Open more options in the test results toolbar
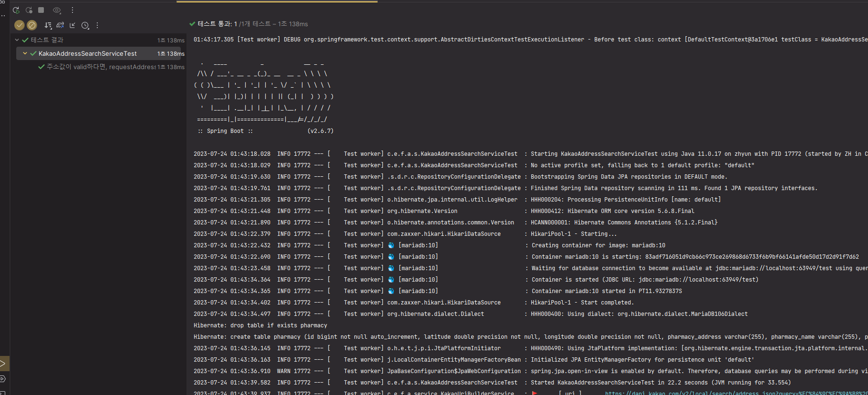 coord(97,25)
